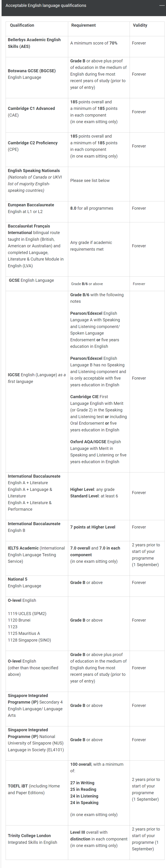Click the 'Acceptable English language qualifications' header
Screen dimensions: 166x868
tap(46, 6)
